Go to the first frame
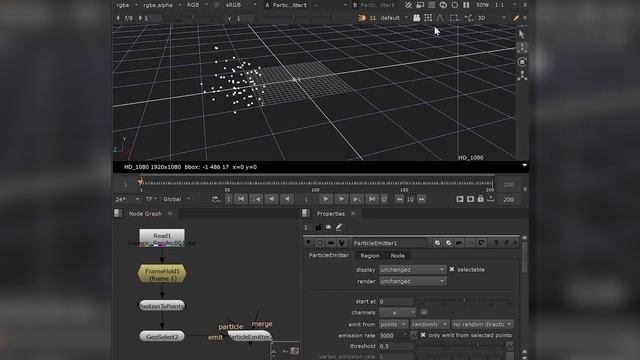This screenshot has width=640, height=360. click(241, 199)
